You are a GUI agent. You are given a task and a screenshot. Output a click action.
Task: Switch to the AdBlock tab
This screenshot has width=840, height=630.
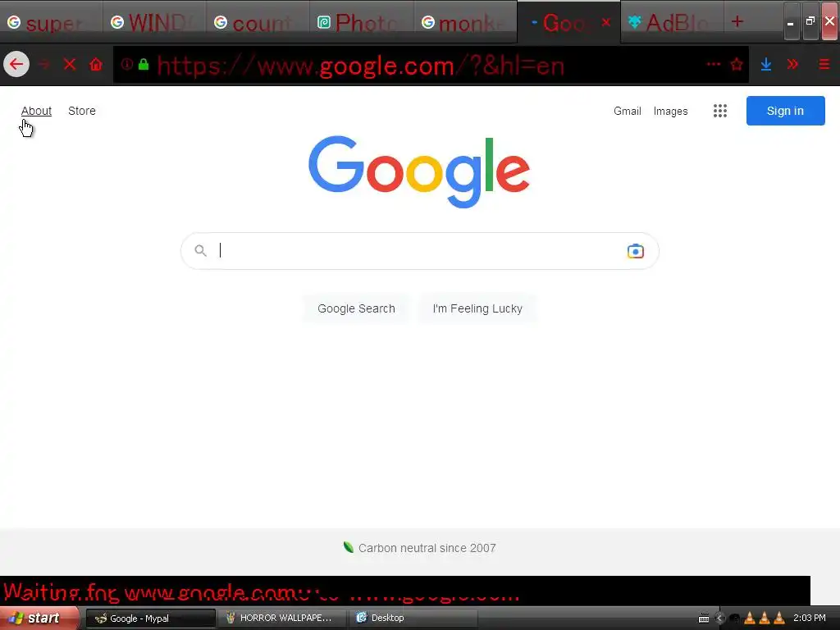[671, 22]
